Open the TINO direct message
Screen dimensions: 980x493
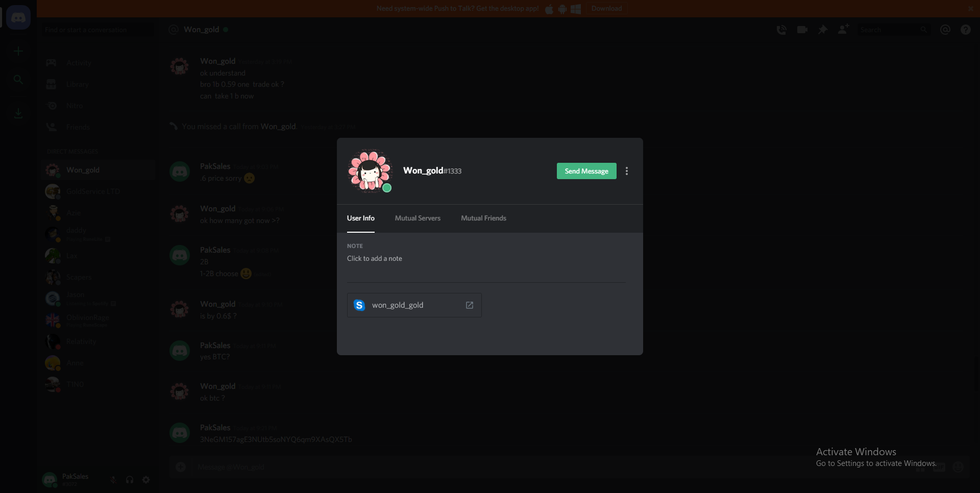pyautogui.click(x=98, y=384)
